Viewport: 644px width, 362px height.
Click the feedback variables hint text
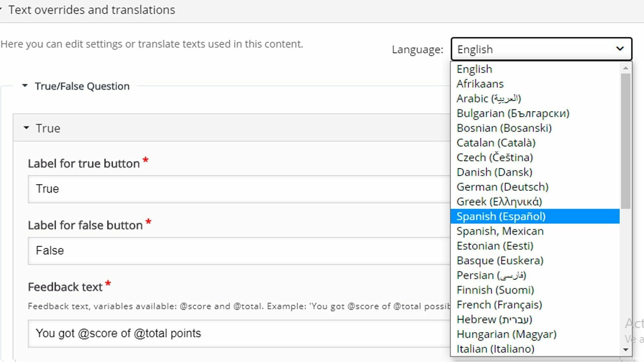click(239, 306)
